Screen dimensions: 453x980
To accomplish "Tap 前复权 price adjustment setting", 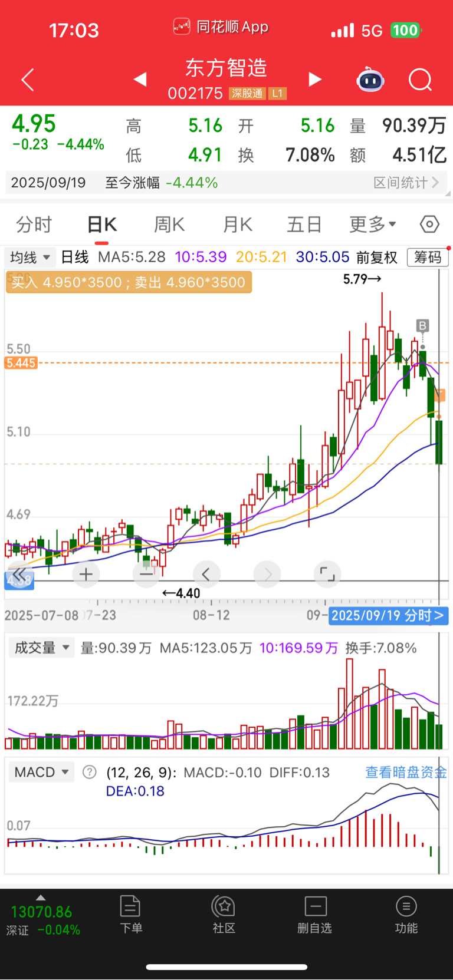I will click(x=377, y=258).
